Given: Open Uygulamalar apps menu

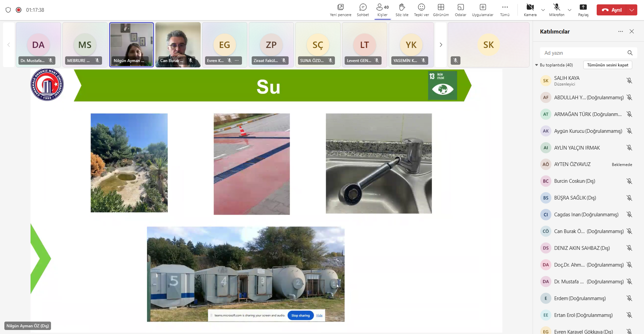Looking at the screenshot, I should 483,10.
